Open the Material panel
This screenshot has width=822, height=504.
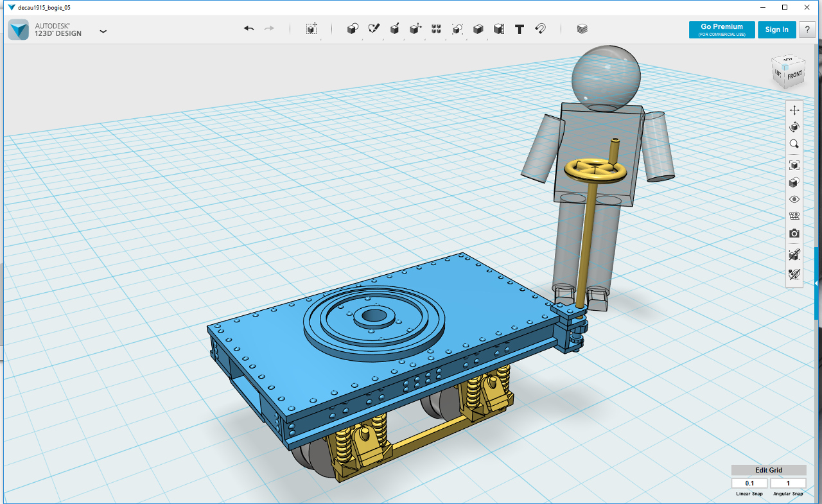pos(582,29)
